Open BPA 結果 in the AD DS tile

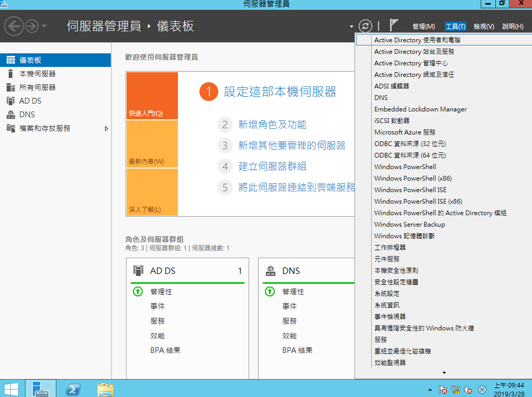tap(165, 350)
